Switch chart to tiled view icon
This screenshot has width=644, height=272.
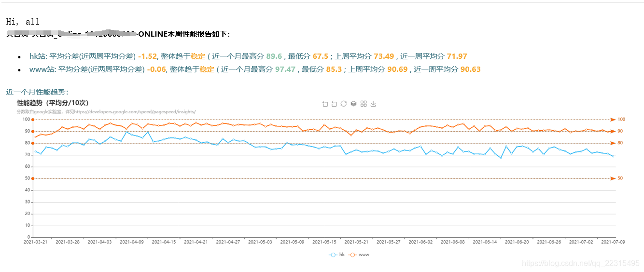364,104
